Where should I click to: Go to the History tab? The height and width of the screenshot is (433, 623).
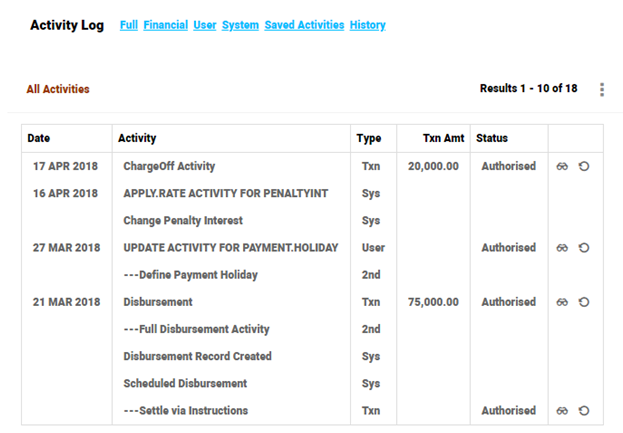367,25
